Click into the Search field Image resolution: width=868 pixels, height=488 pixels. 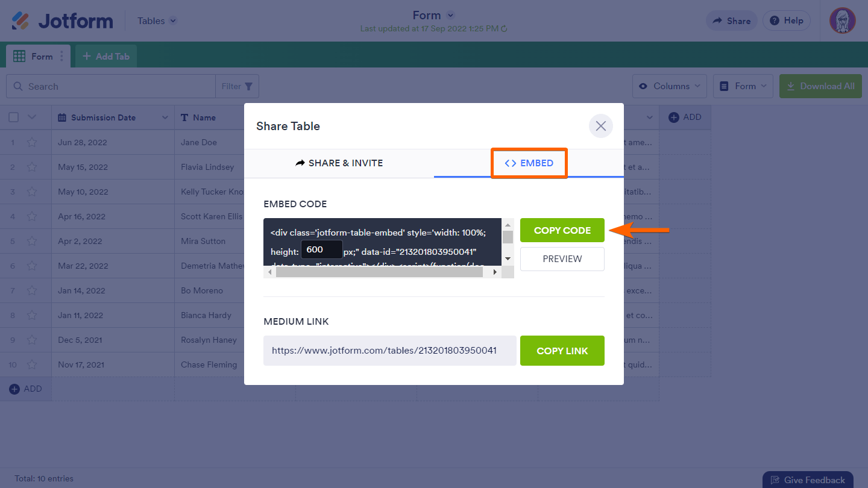(x=111, y=86)
